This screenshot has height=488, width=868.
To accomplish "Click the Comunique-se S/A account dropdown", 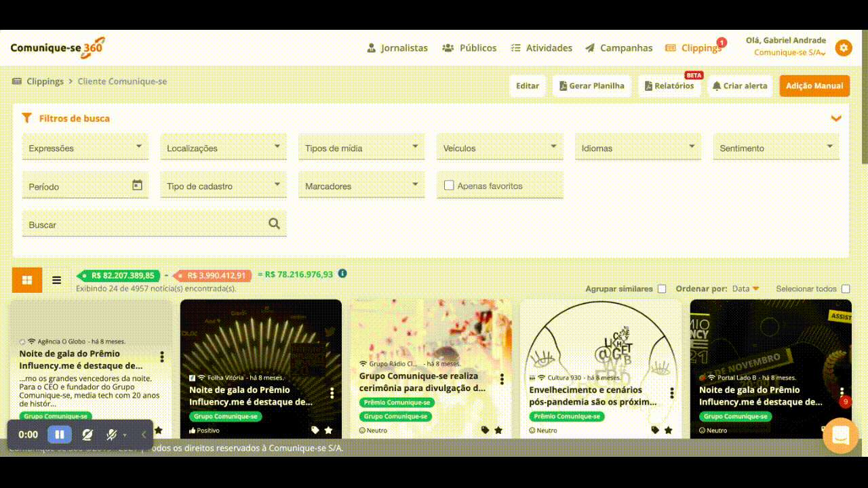I will [791, 52].
